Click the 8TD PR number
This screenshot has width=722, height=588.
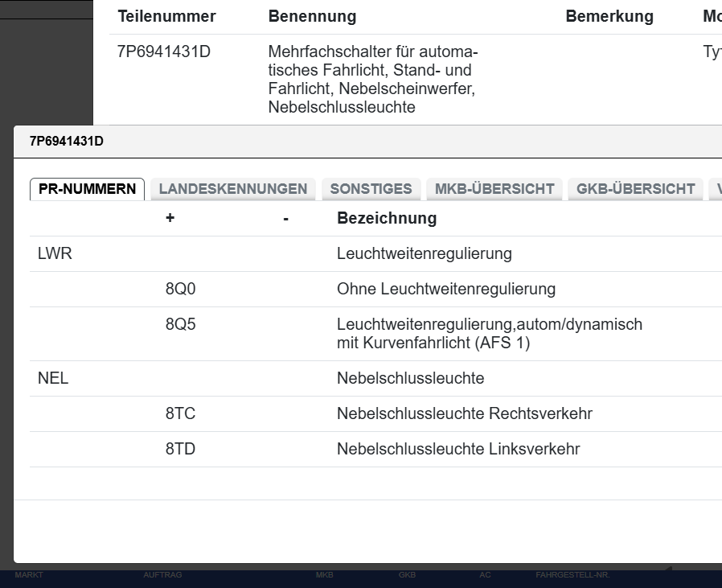[x=181, y=450]
